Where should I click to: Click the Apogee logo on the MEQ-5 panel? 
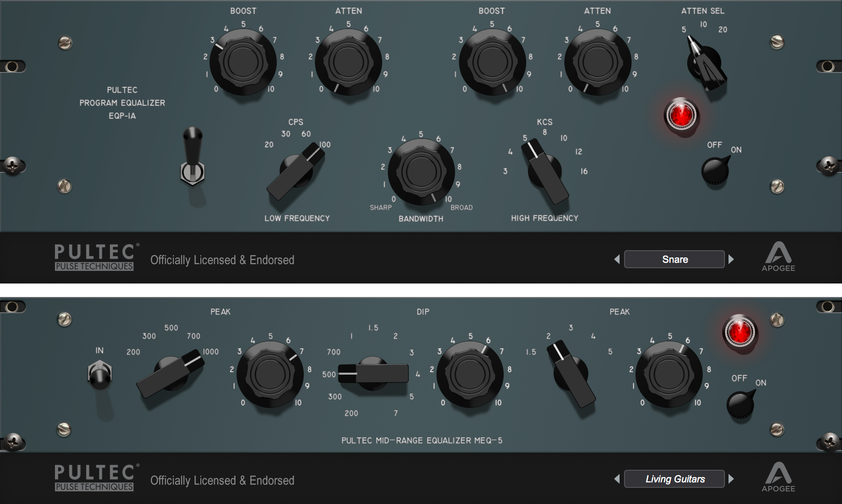(x=778, y=477)
